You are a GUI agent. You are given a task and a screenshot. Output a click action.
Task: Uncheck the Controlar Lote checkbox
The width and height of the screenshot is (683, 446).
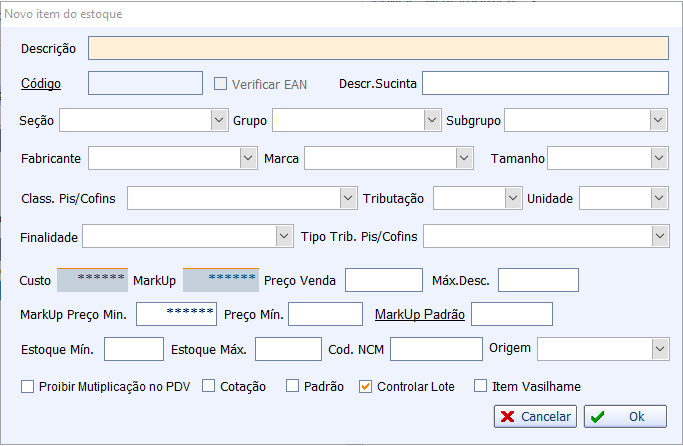coord(365,386)
